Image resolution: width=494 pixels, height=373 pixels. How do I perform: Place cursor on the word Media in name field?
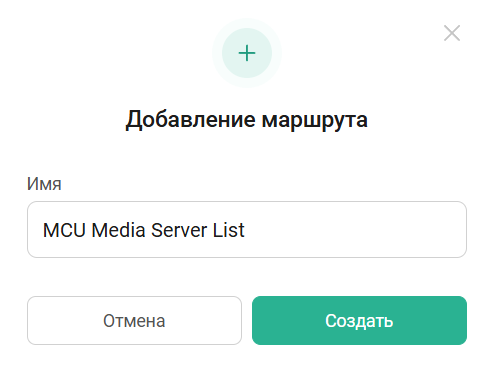pos(118,230)
